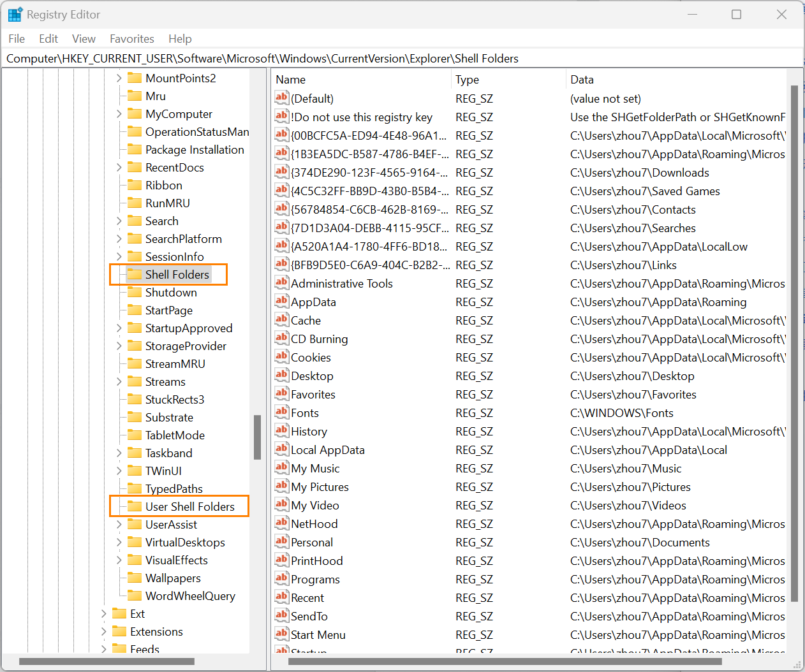This screenshot has width=805, height=672.
Task: Select the Mru key
Action: pos(156,96)
